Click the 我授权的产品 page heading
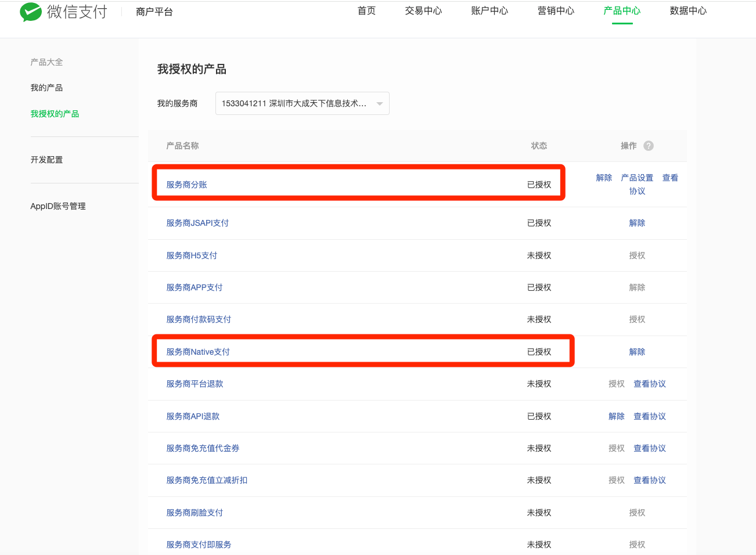The image size is (756, 555). (192, 69)
